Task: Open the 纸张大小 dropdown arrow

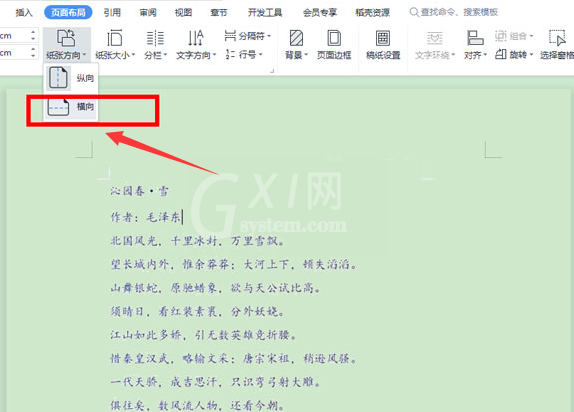Action: (x=133, y=55)
